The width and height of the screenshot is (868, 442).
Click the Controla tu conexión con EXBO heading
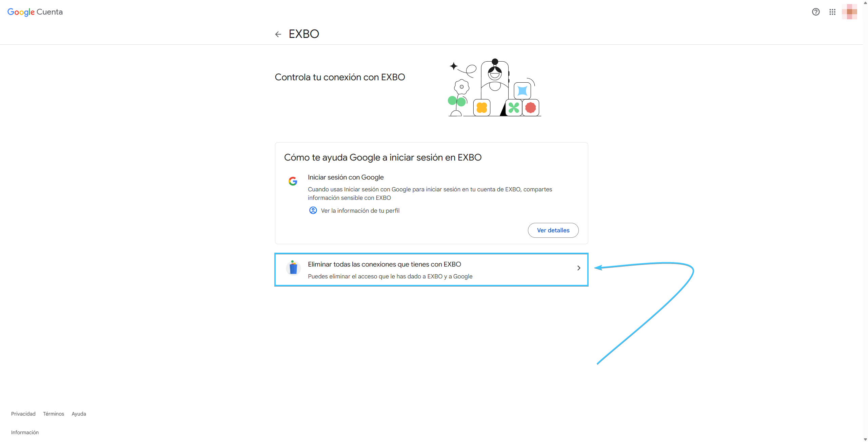tap(340, 77)
